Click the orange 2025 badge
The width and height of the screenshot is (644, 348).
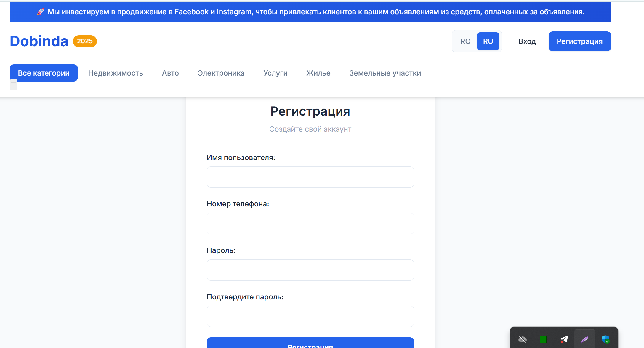[85, 41]
